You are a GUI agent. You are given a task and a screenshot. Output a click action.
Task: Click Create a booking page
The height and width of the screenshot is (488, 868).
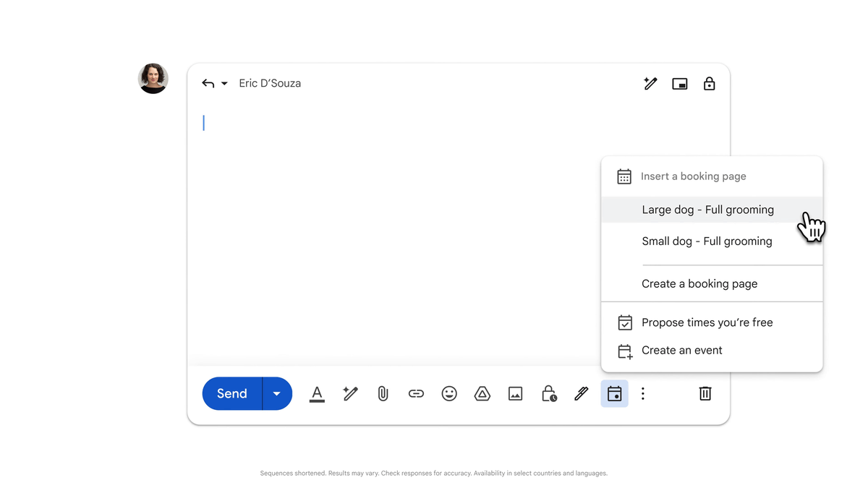coord(699,284)
